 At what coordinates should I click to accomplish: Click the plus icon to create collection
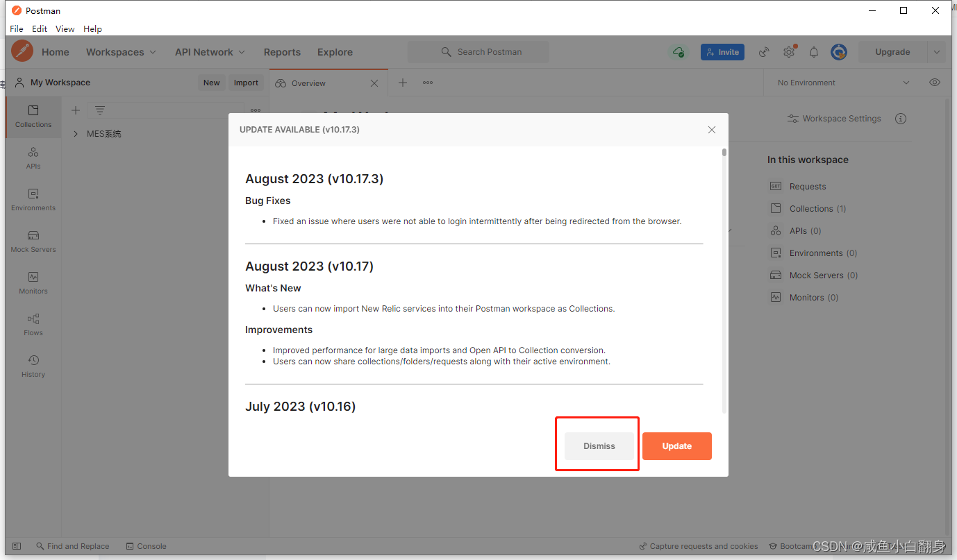(76, 110)
